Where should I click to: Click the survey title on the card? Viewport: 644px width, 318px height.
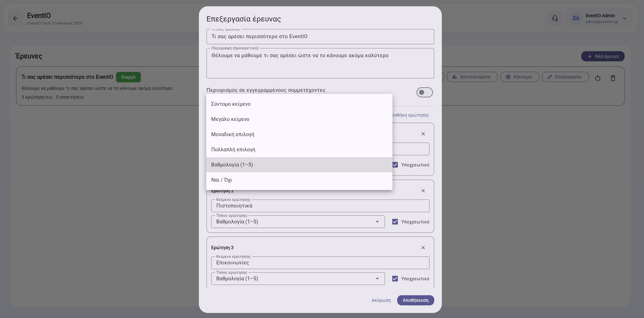point(67,77)
